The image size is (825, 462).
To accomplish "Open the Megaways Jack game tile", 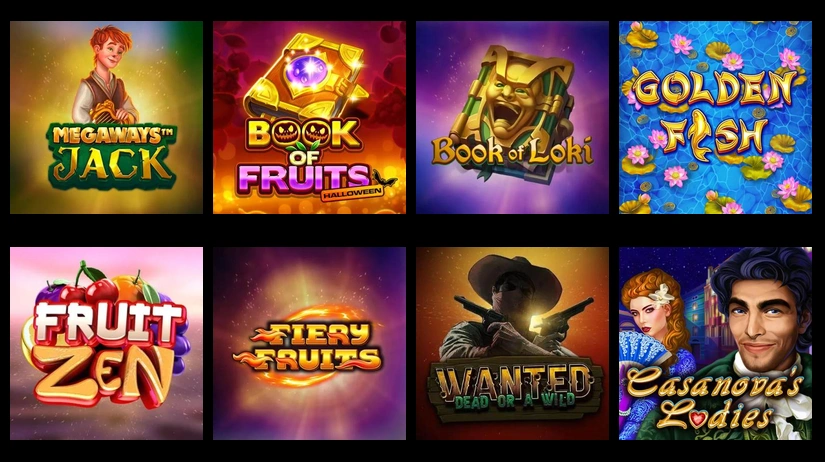I will click(106, 117).
